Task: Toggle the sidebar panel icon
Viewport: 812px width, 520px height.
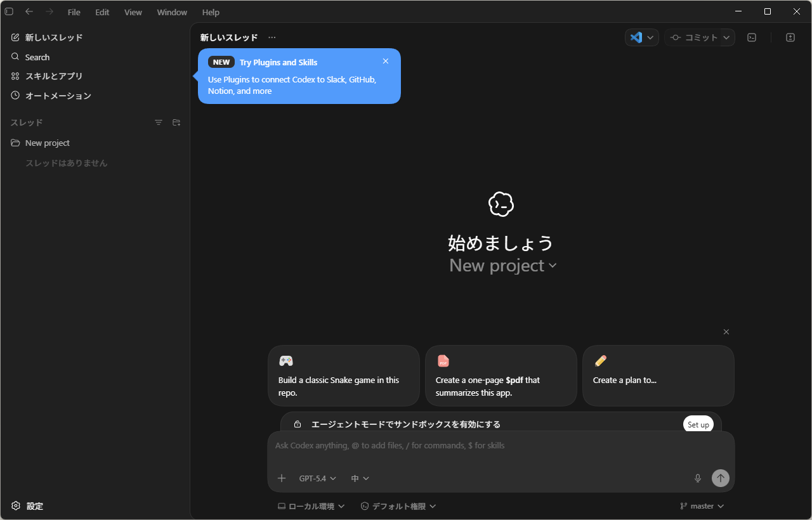Action: tap(9, 11)
